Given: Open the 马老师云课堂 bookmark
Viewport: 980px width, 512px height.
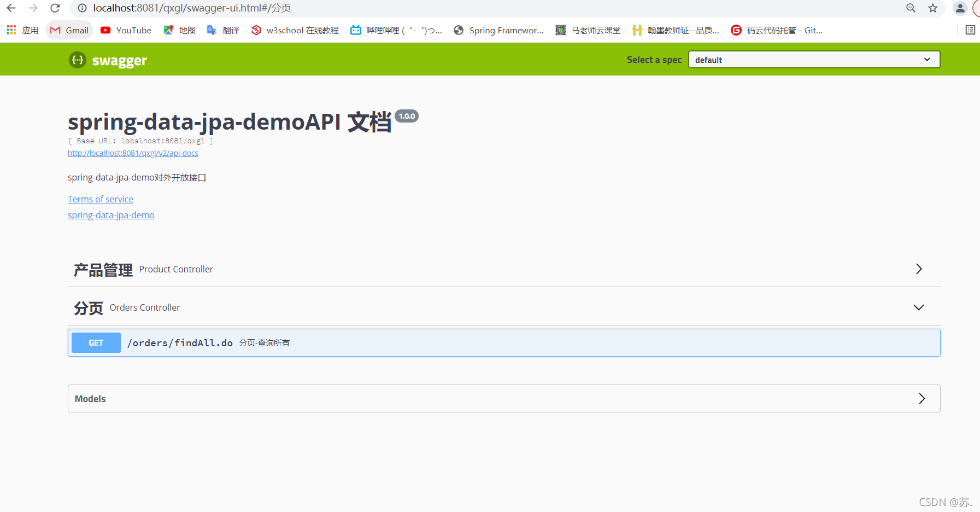Looking at the screenshot, I should pos(588,30).
